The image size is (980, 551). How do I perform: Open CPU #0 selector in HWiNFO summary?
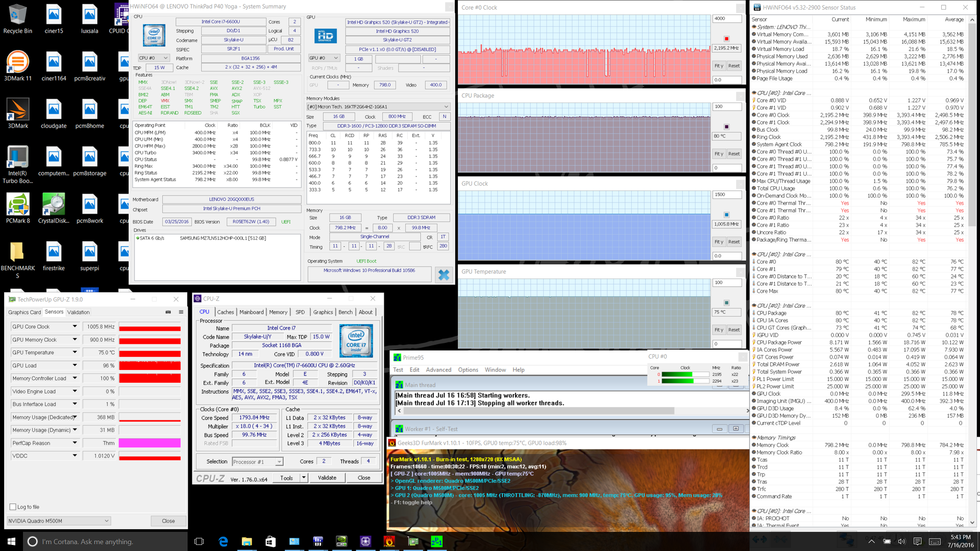[x=154, y=58]
